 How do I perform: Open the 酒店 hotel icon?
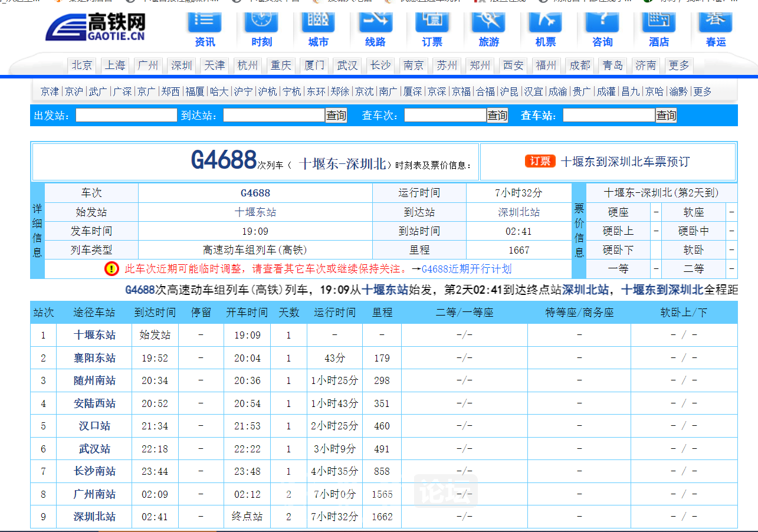click(659, 29)
